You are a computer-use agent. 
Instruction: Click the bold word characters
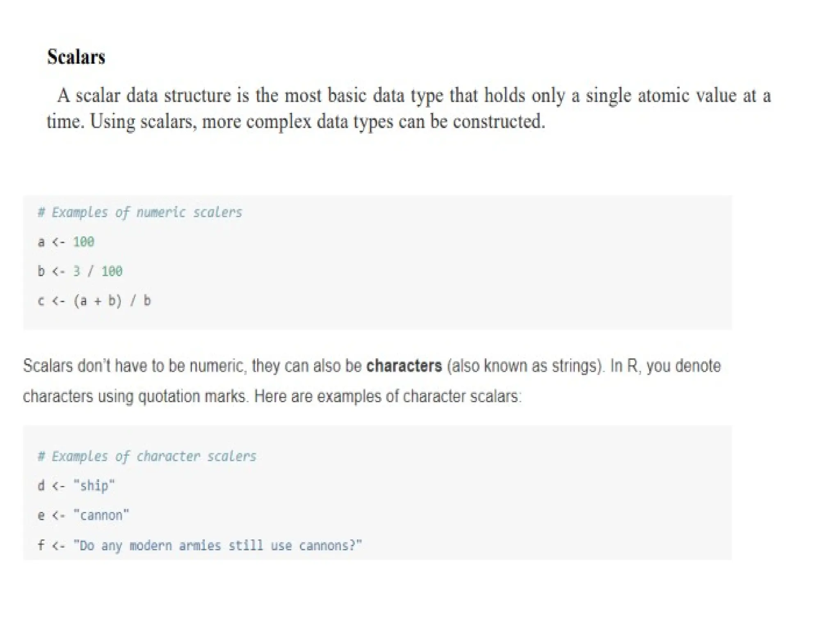[x=404, y=365]
